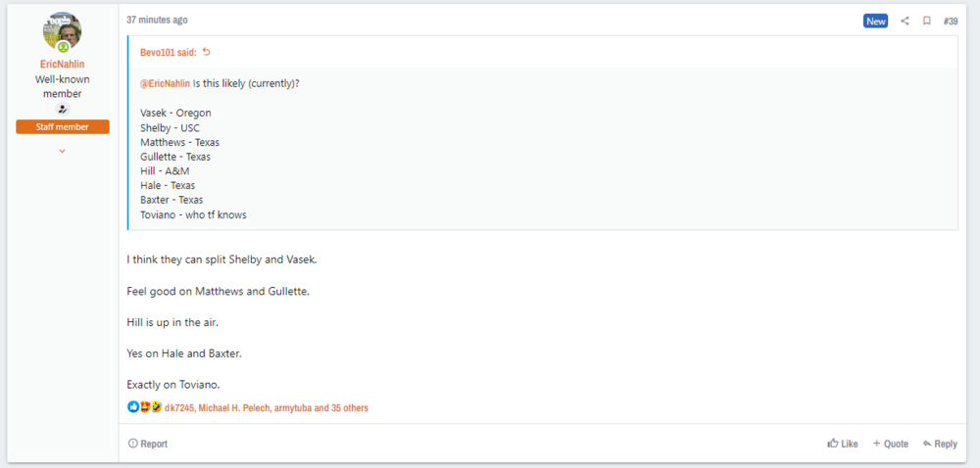Click the blue Like reaction icon
The height and width of the screenshot is (468, 980).
[133, 407]
